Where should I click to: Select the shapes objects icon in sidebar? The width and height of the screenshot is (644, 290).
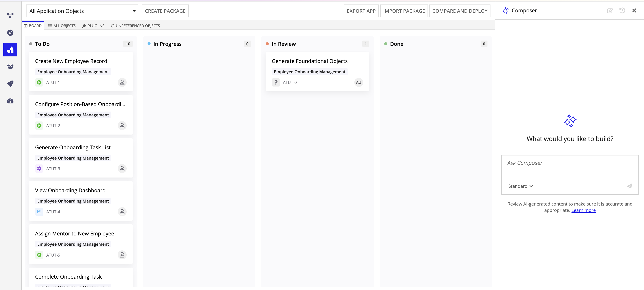pyautogui.click(x=10, y=50)
